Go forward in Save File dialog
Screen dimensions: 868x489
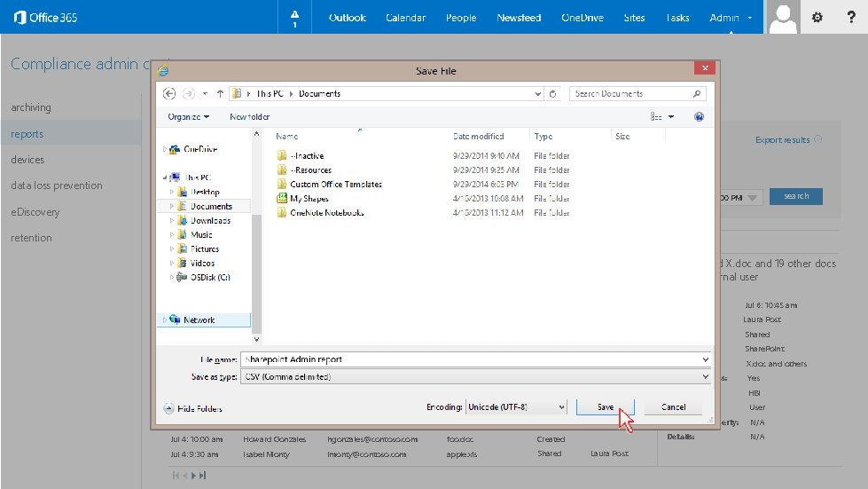click(x=189, y=93)
